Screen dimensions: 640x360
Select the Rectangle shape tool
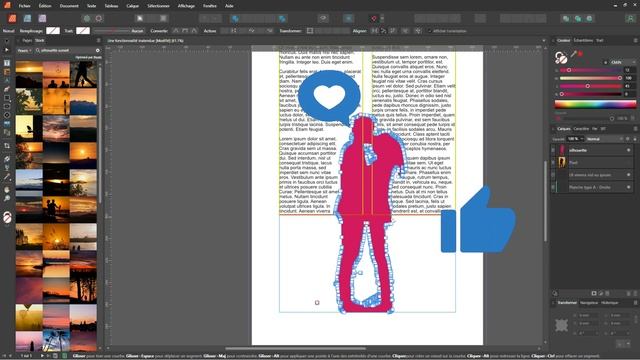coord(7,98)
